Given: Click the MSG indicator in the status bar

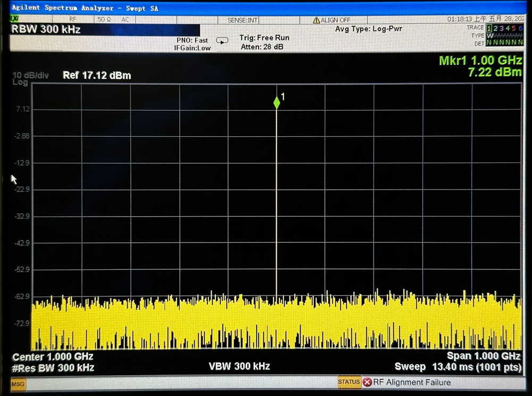Looking at the screenshot, I should click(18, 384).
